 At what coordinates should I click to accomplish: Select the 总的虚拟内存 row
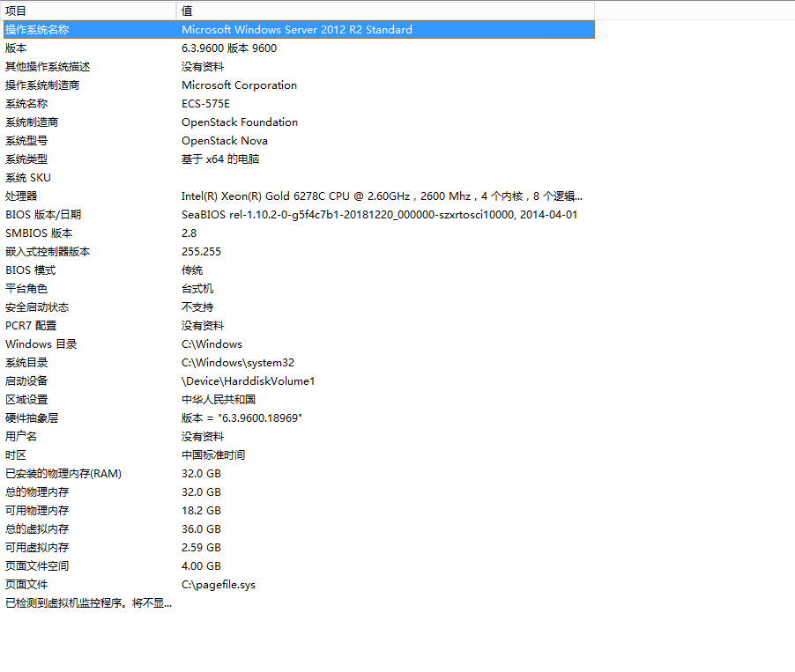coord(299,529)
